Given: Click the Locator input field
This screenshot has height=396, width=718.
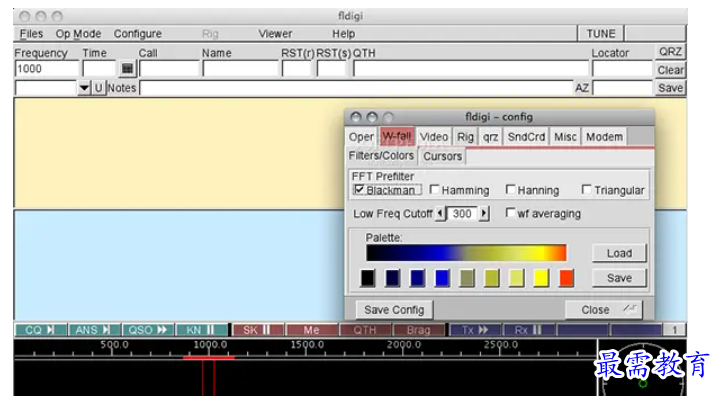Looking at the screenshot, I should click(x=622, y=69).
